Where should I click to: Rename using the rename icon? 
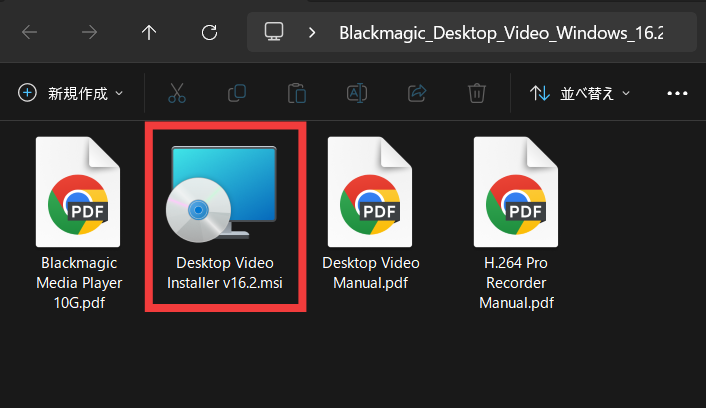[x=357, y=93]
